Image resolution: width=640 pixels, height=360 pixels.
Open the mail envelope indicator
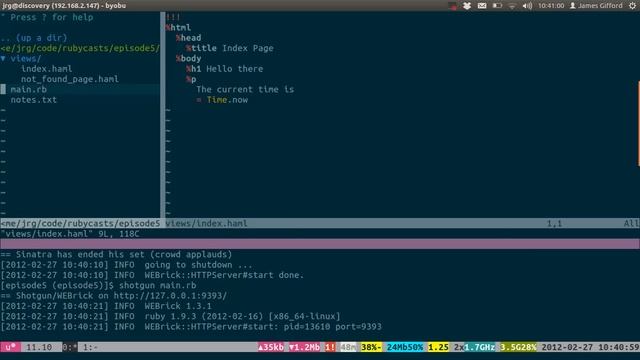[482, 6]
